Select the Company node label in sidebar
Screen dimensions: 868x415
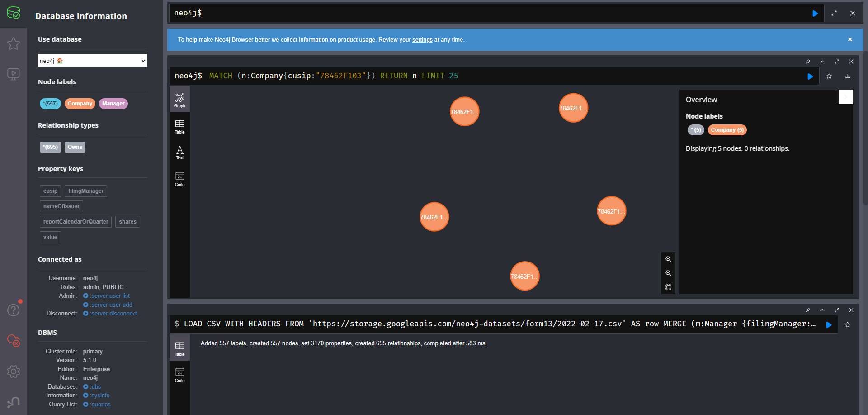click(x=80, y=104)
